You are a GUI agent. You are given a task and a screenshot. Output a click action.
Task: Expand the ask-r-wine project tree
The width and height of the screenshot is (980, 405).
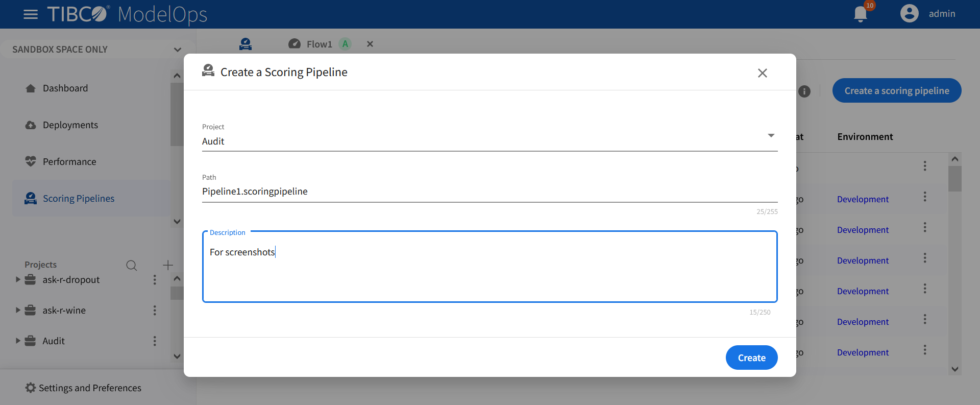tap(18, 311)
